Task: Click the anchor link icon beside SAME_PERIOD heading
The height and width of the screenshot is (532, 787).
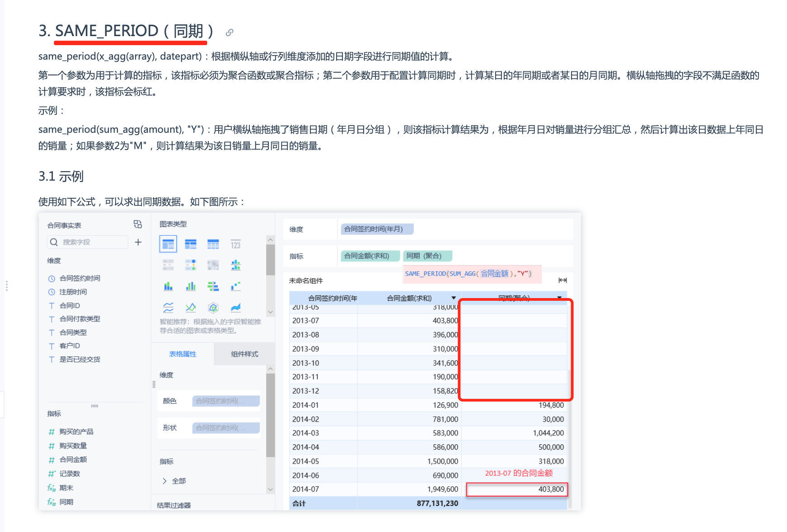Action: [x=230, y=32]
